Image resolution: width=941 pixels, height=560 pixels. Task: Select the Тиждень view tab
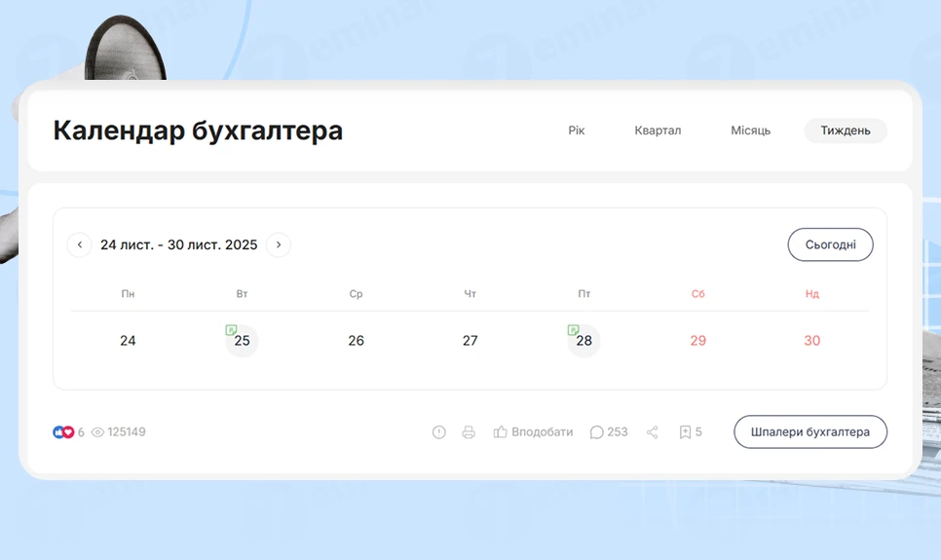tap(846, 131)
